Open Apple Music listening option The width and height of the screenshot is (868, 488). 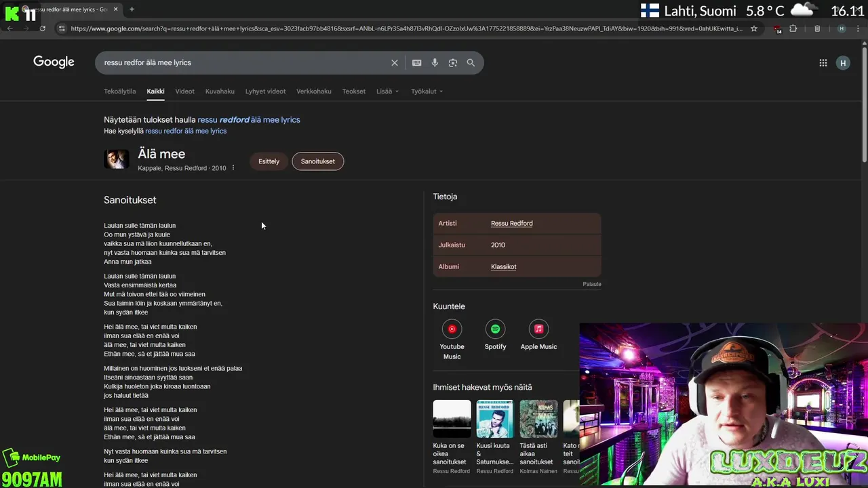(x=538, y=335)
